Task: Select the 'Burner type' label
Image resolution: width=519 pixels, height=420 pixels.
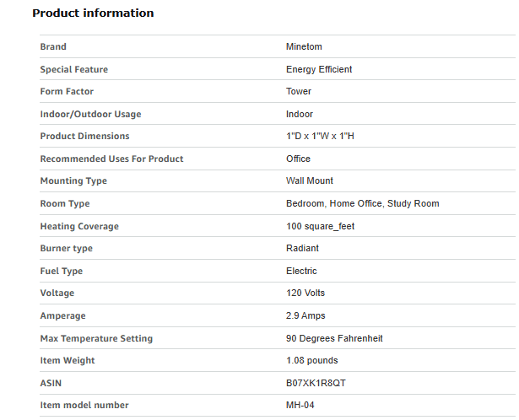Action: pyautogui.click(x=67, y=248)
